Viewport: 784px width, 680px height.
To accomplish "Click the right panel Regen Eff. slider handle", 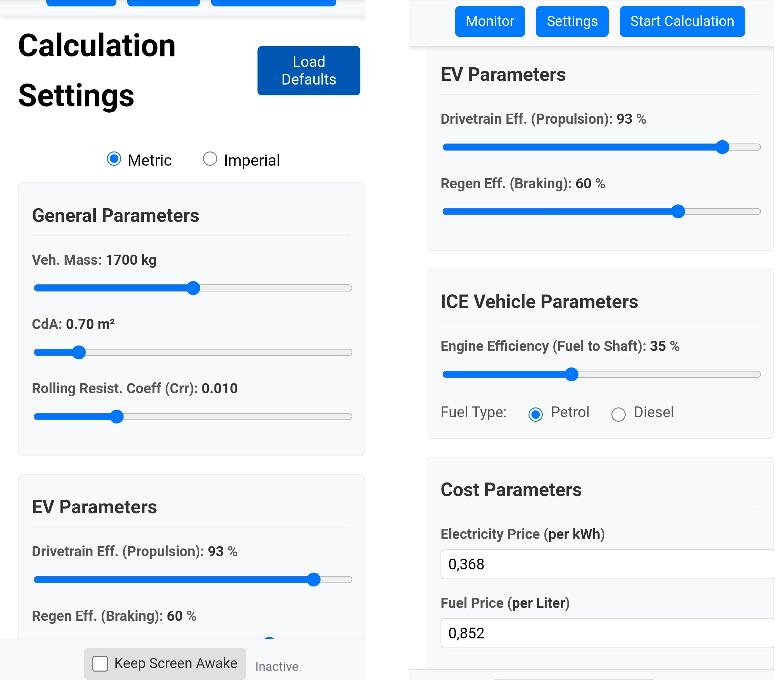I will tap(678, 211).
